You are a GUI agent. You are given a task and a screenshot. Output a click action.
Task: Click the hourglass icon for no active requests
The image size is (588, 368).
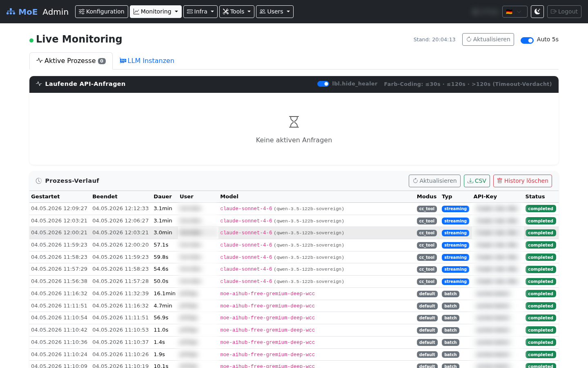pyautogui.click(x=294, y=122)
